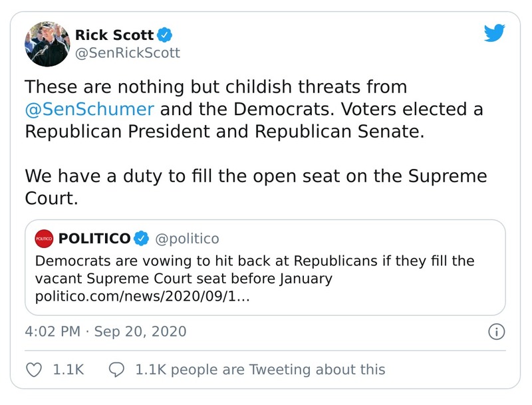Open the tweet info icon
The image size is (532, 405).
tap(496, 331)
